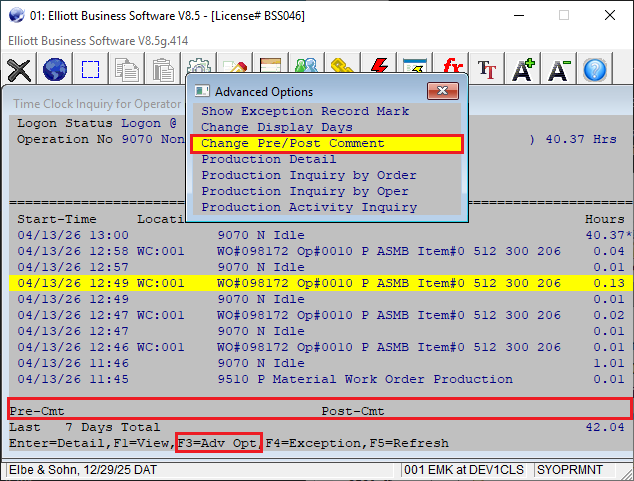
Task: Select 'Production Activity Inquiry' option
Action: (309, 208)
